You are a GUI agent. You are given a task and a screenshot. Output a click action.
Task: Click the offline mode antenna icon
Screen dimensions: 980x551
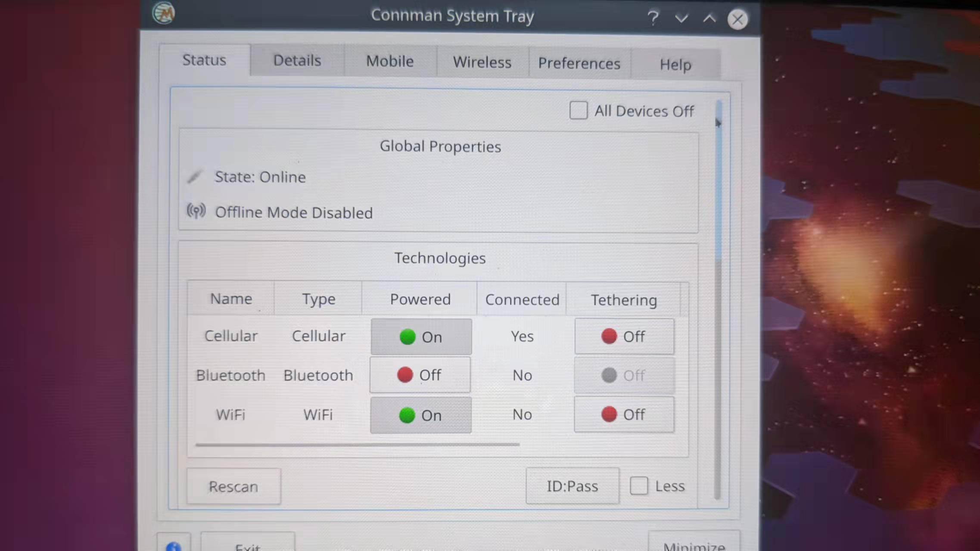click(196, 211)
